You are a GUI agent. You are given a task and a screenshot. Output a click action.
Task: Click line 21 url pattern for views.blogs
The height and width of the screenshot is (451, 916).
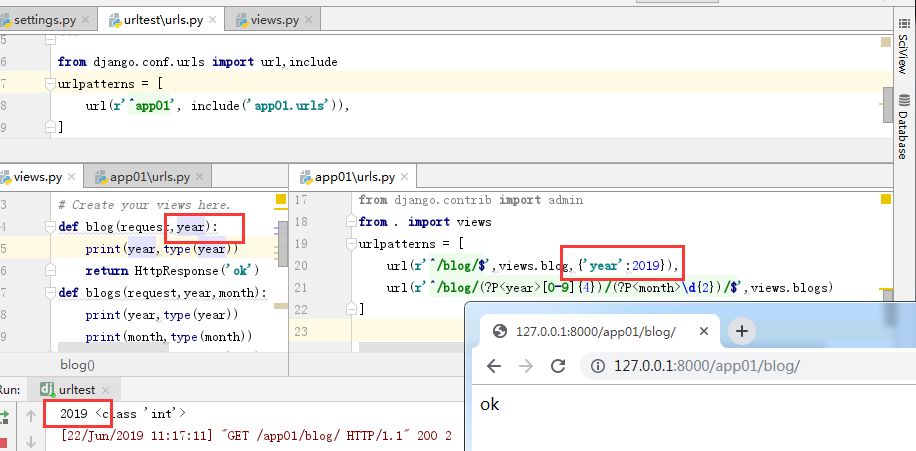coord(609,288)
